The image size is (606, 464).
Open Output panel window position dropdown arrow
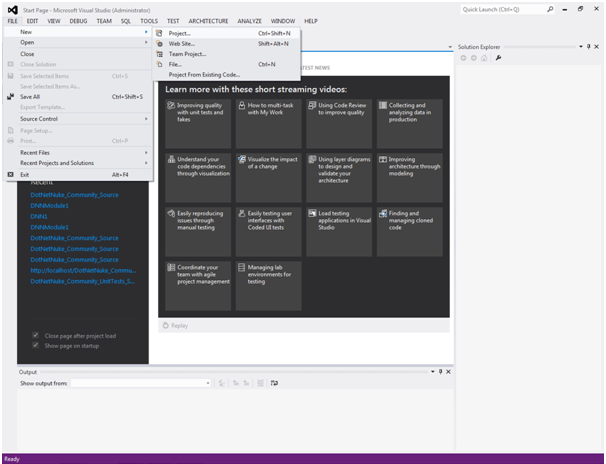point(432,372)
